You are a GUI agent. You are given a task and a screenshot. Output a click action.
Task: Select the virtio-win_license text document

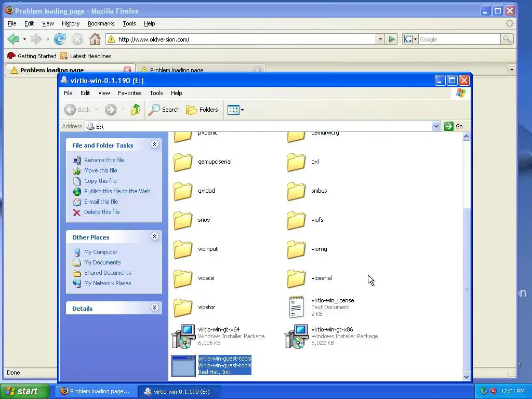pyautogui.click(x=321, y=307)
